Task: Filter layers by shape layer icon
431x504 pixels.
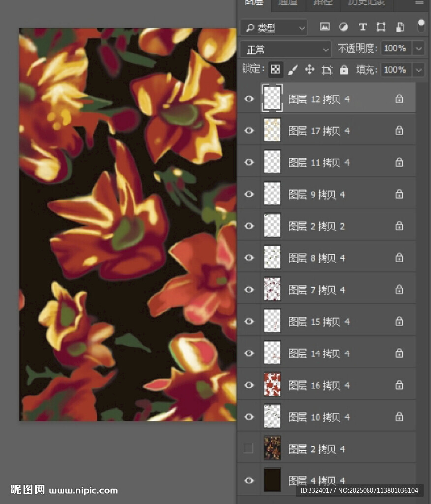Action: [x=381, y=27]
